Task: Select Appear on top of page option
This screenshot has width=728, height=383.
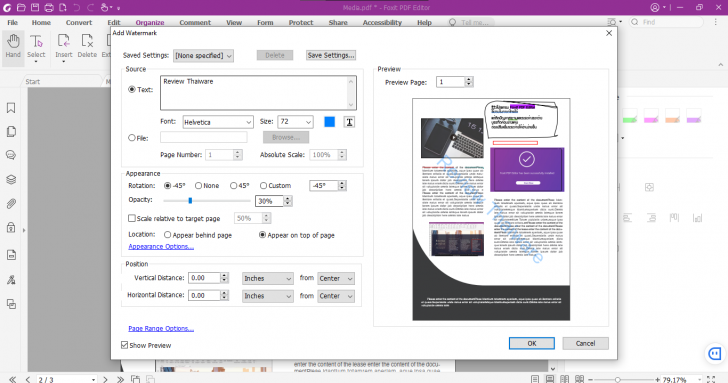Action: (x=262, y=235)
